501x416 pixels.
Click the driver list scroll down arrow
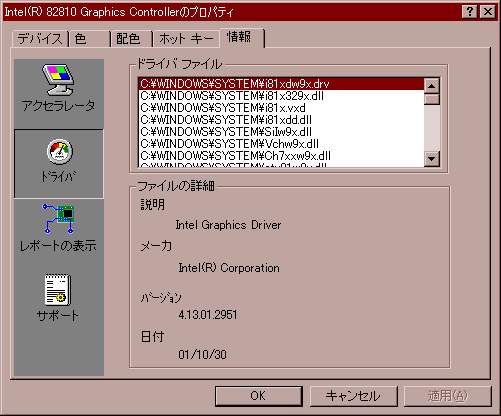click(x=432, y=159)
